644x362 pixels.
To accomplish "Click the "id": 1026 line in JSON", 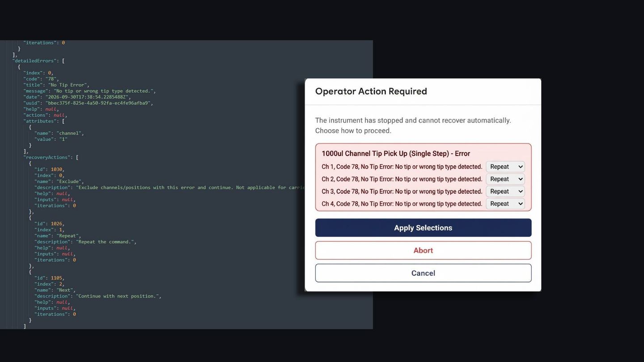I will pyautogui.click(x=50, y=223).
